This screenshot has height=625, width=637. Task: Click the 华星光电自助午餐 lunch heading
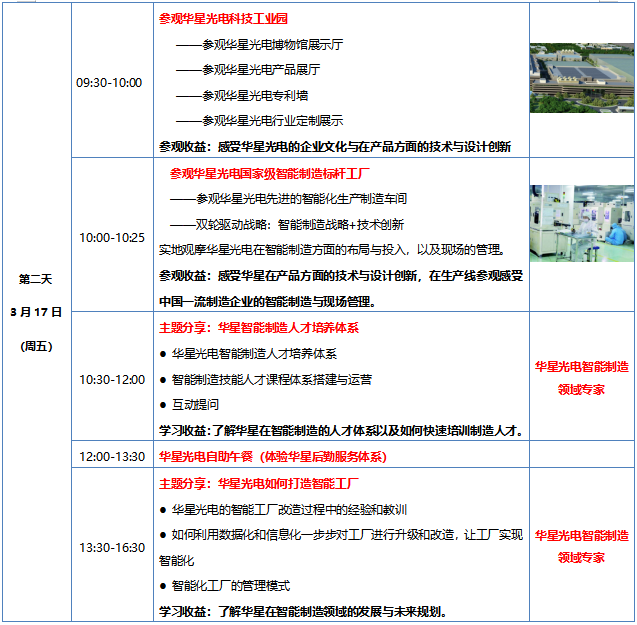click(x=272, y=457)
